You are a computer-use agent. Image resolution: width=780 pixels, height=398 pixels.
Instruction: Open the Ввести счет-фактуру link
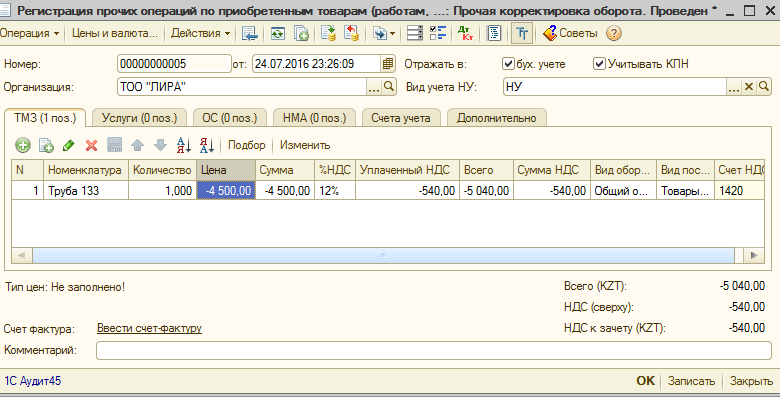[x=149, y=328]
